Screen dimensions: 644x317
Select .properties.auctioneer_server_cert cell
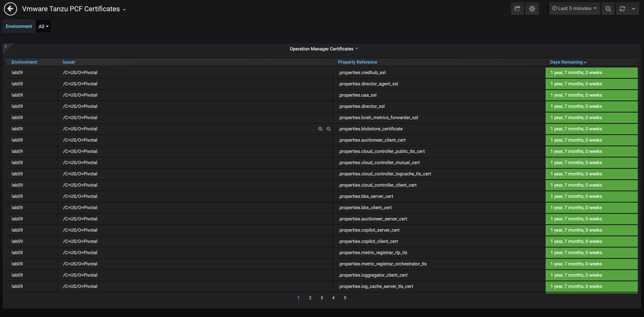[x=439, y=219]
